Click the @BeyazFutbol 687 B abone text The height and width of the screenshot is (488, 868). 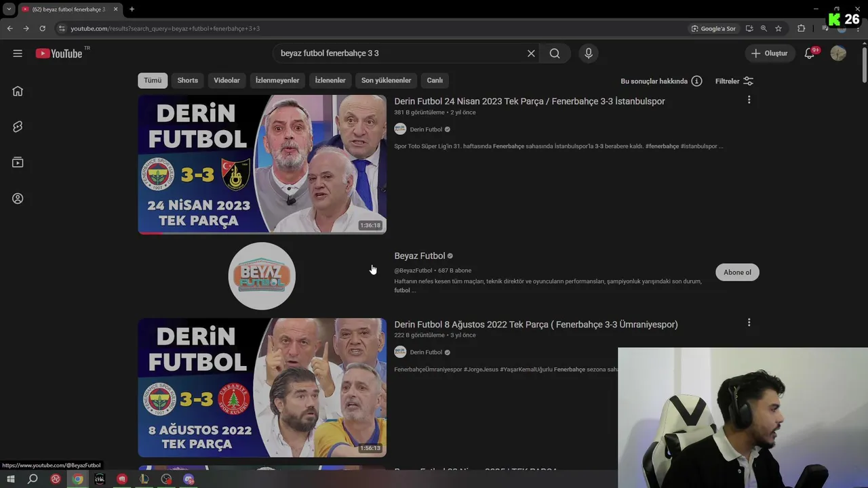click(433, 270)
